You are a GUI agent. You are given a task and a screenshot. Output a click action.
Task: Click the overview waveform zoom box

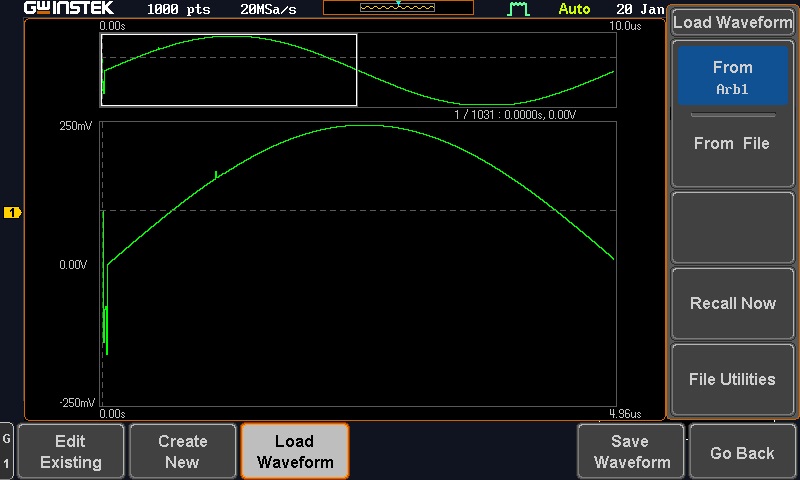[x=229, y=69]
